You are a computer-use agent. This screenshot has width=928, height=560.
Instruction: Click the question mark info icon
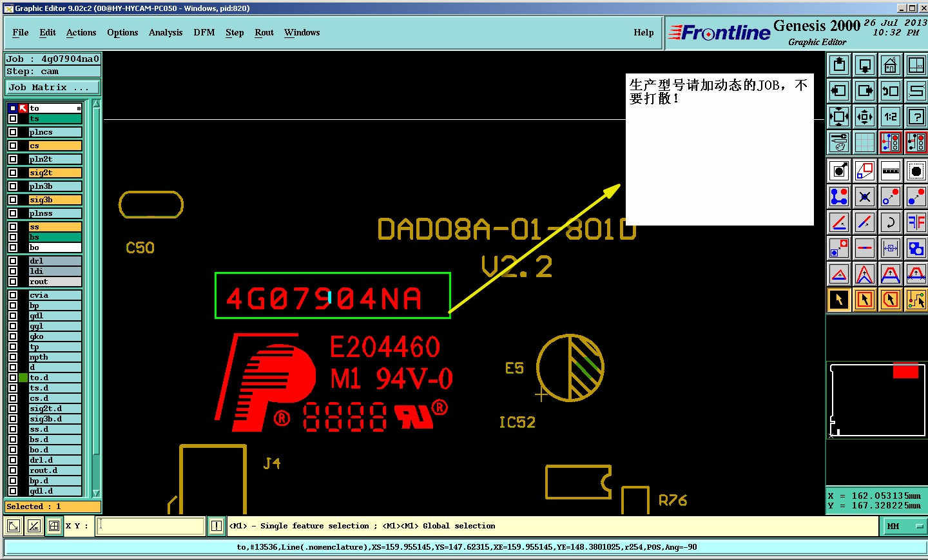coord(916,117)
